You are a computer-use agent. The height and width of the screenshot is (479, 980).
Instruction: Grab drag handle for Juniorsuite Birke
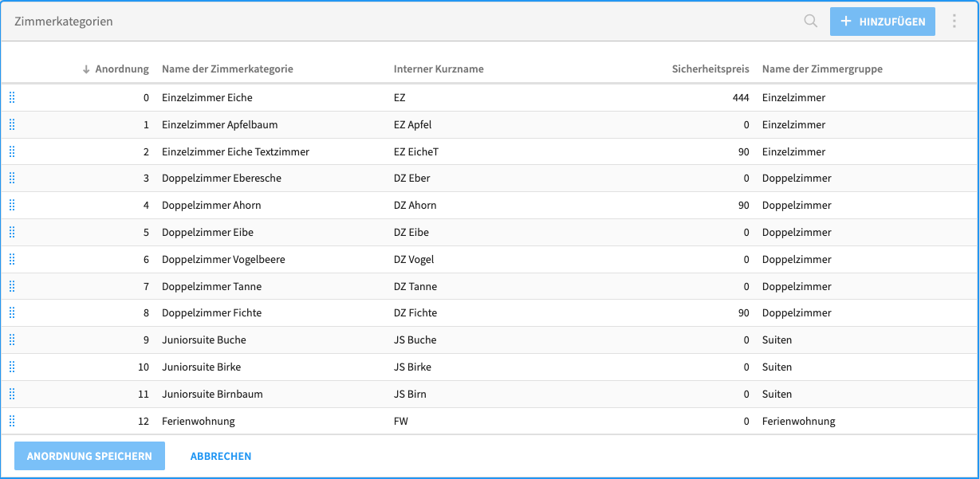[x=12, y=367]
